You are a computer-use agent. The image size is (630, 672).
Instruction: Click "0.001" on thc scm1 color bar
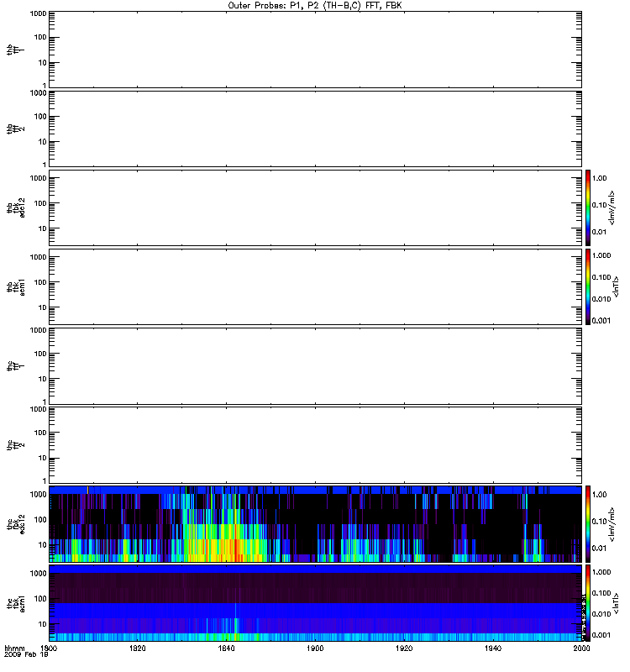coord(601,635)
